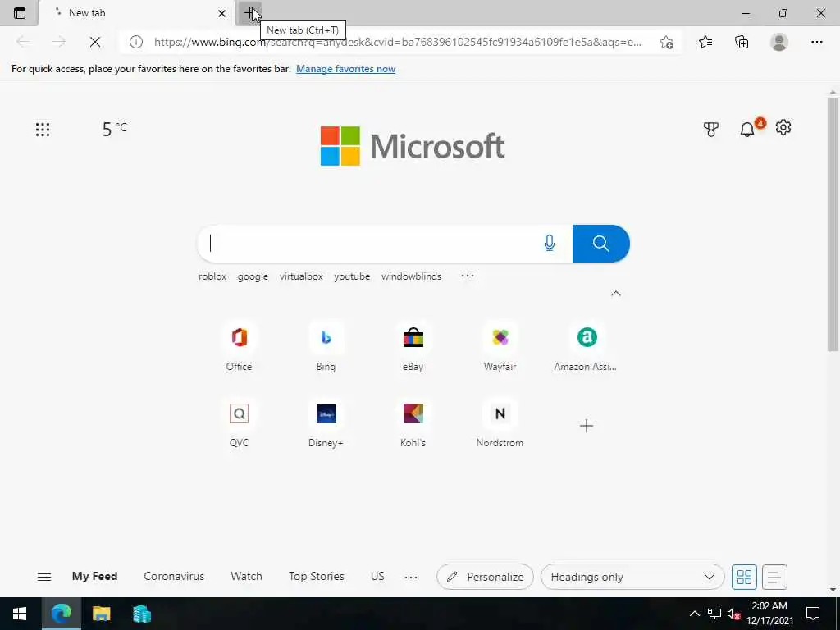Viewport: 840px width, 630px height.
Task: Open File Explorer from the taskbar
Action: 101,614
